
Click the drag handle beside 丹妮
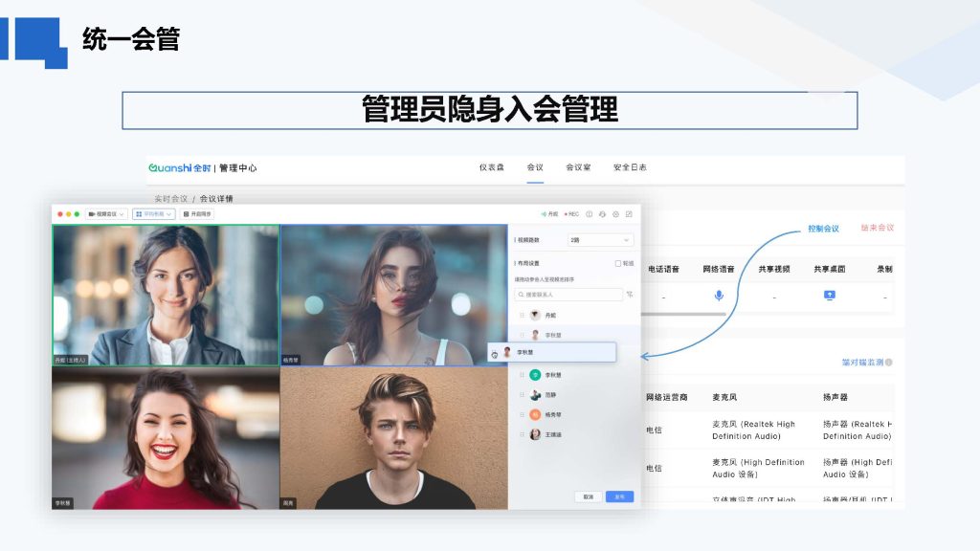tap(522, 316)
